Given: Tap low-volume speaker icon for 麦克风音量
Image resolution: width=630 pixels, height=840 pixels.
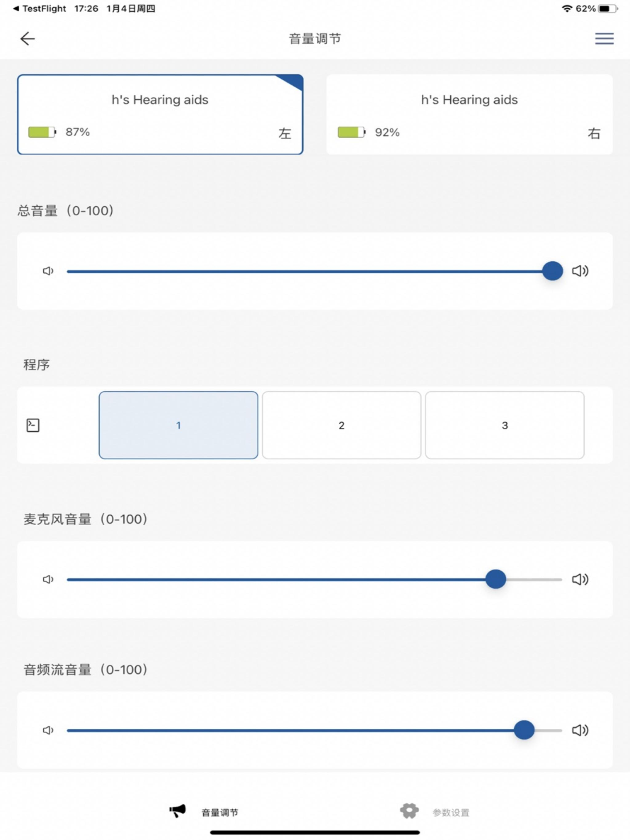Looking at the screenshot, I should tap(48, 580).
